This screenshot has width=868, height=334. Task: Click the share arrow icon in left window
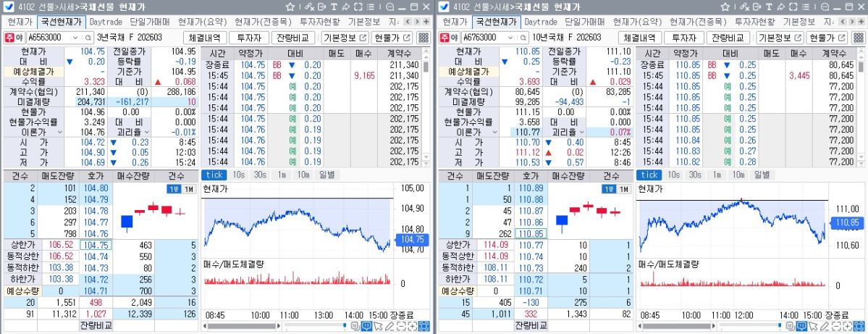click(x=346, y=7)
